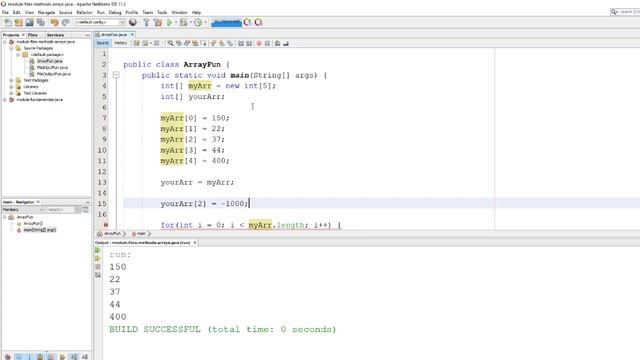The width and height of the screenshot is (640, 360).
Task: Open the Debug menu
Action: (x=115, y=12)
